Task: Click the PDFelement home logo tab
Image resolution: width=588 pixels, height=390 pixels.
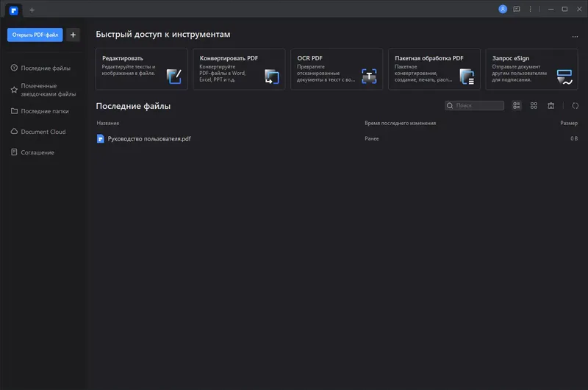Action: tap(14, 10)
